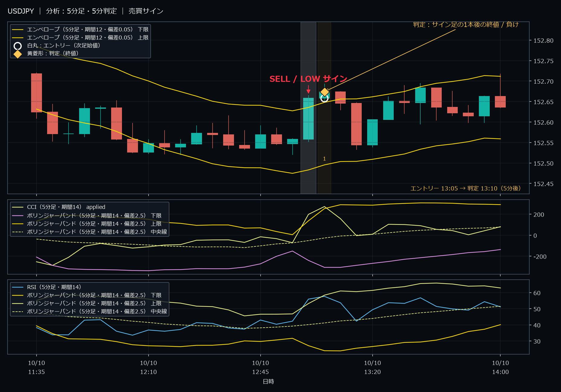
Task: Click the 60 tick on the RSI axis
Action: (537, 293)
